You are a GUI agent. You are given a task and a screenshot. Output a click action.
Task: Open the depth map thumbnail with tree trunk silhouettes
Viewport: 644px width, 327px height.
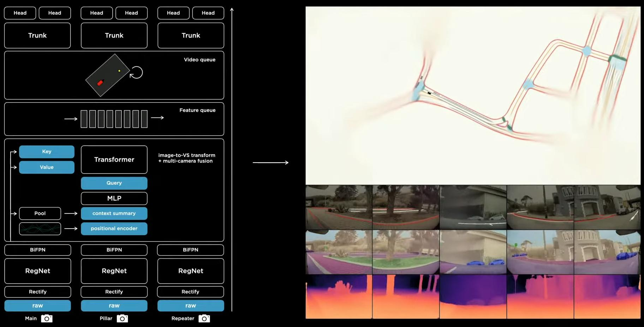(406, 297)
